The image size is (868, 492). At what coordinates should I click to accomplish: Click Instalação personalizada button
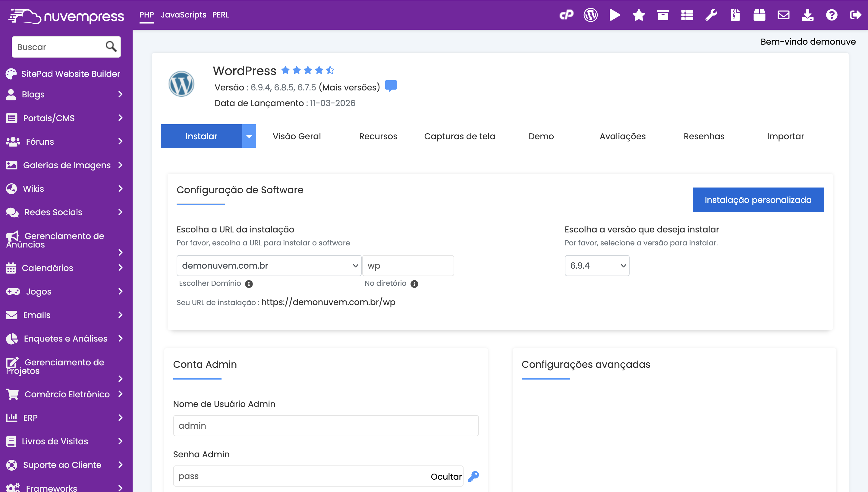(758, 200)
